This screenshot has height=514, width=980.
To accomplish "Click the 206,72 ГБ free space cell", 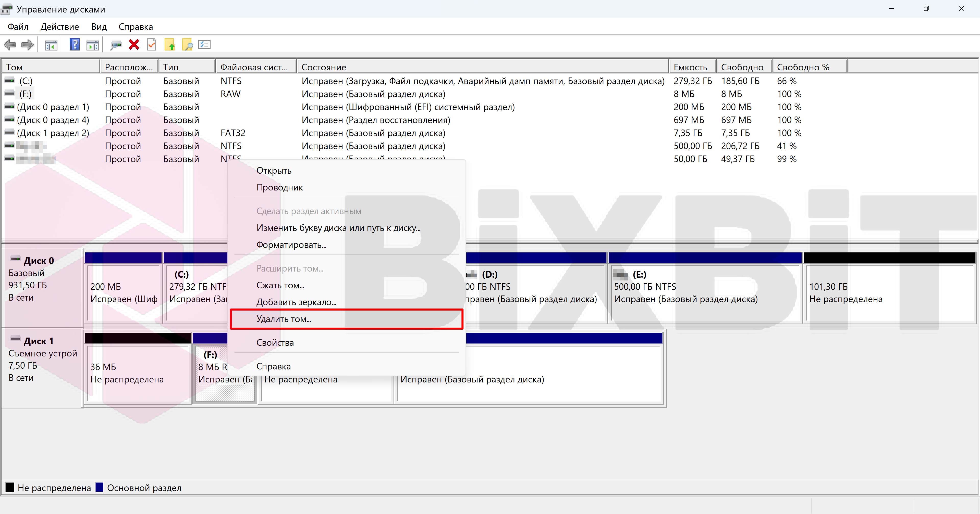I will (740, 146).
